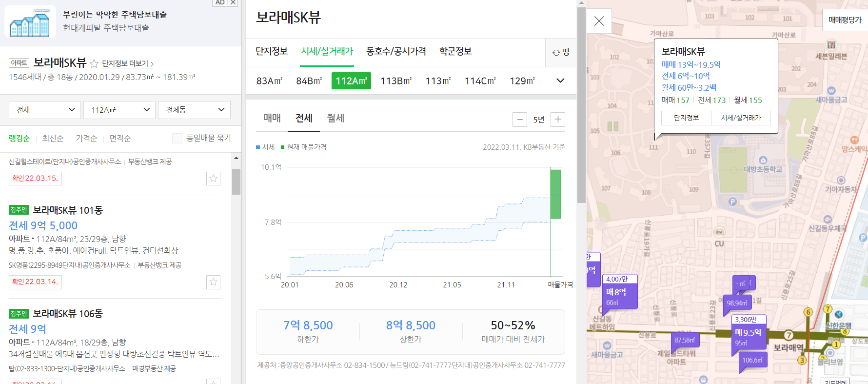Select the 월세 price tab

click(x=335, y=118)
